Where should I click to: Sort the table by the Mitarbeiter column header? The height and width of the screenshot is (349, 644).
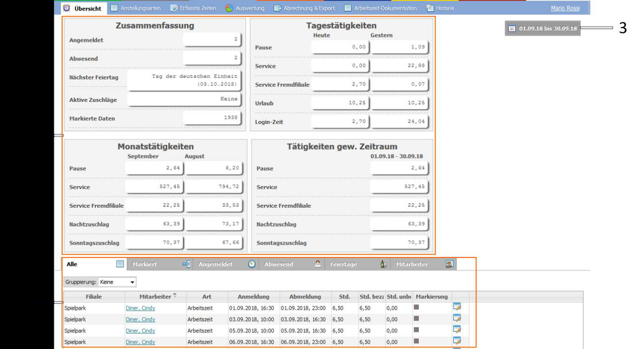[156, 296]
